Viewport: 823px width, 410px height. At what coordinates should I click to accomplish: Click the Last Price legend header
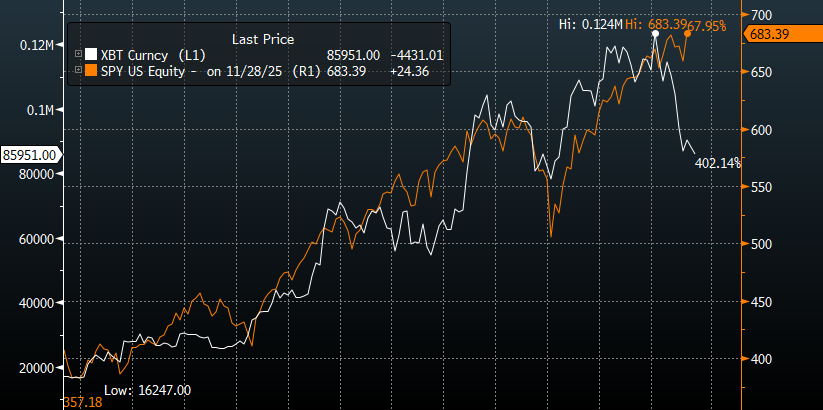click(x=262, y=38)
